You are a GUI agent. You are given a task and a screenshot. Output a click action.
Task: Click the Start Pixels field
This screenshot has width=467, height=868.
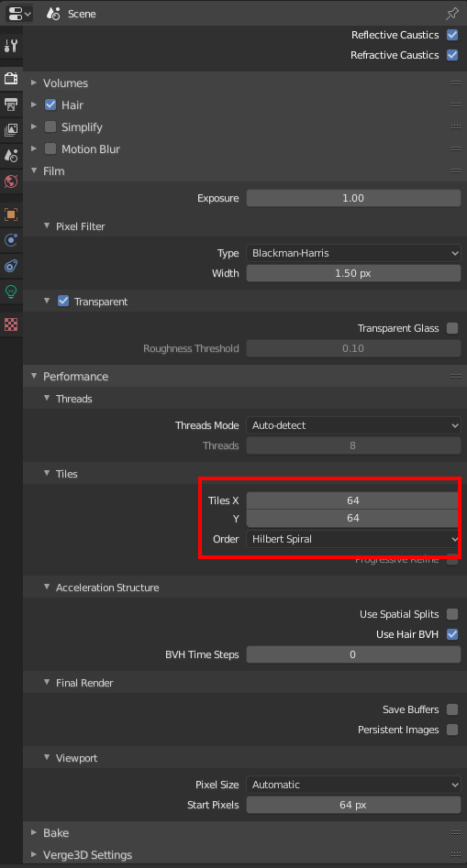point(353,805)
